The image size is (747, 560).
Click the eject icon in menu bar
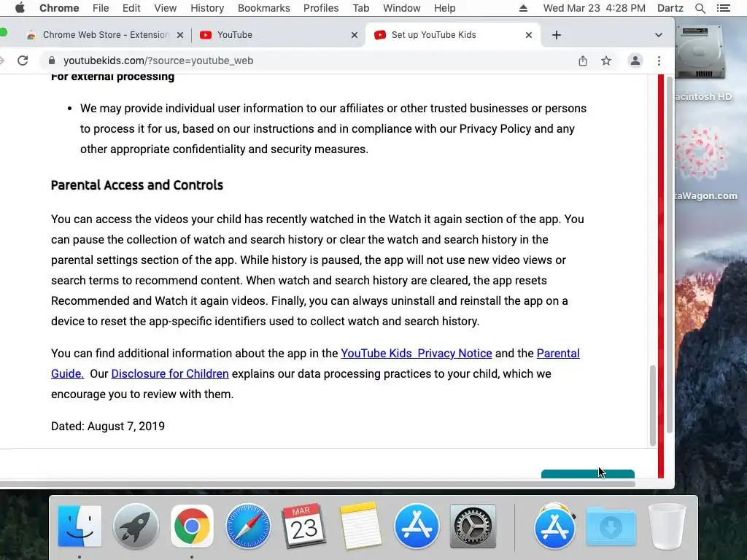tap(523, 8)
